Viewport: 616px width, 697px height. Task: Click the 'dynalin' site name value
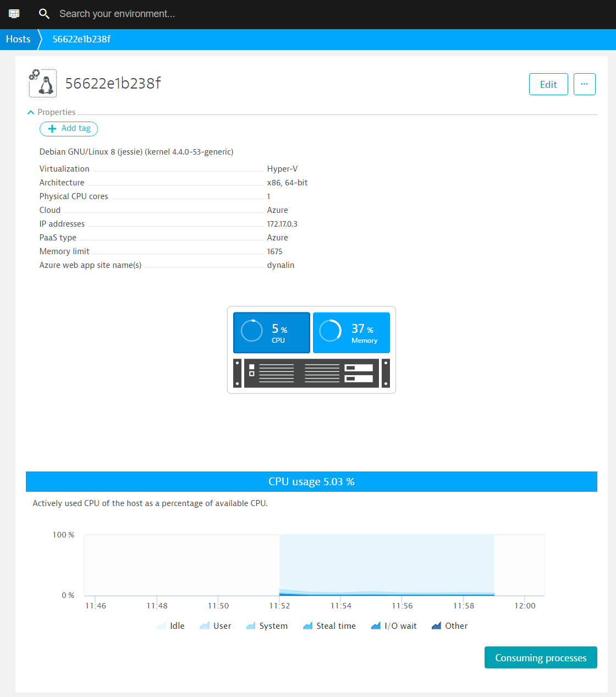(280, 265)
